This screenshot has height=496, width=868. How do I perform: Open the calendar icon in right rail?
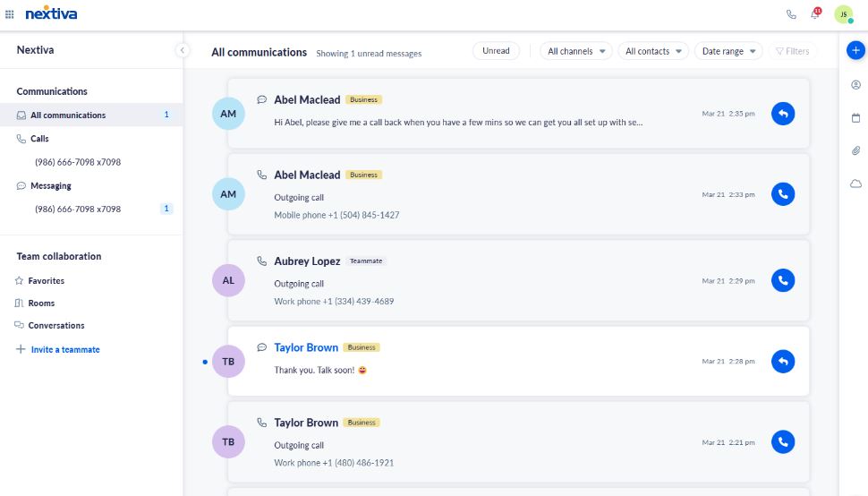coord(855,118)
